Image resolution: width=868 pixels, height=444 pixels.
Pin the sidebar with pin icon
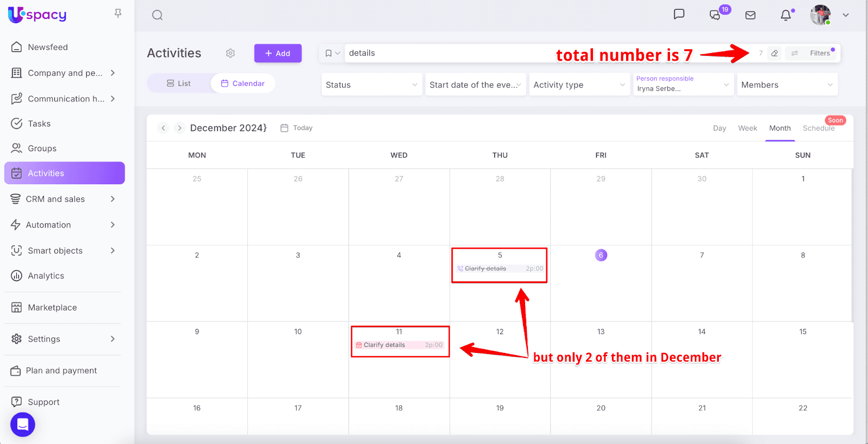(118, 14)
